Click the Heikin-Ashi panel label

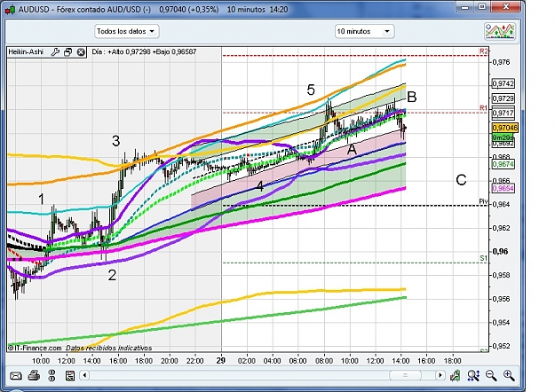(26, 52)
